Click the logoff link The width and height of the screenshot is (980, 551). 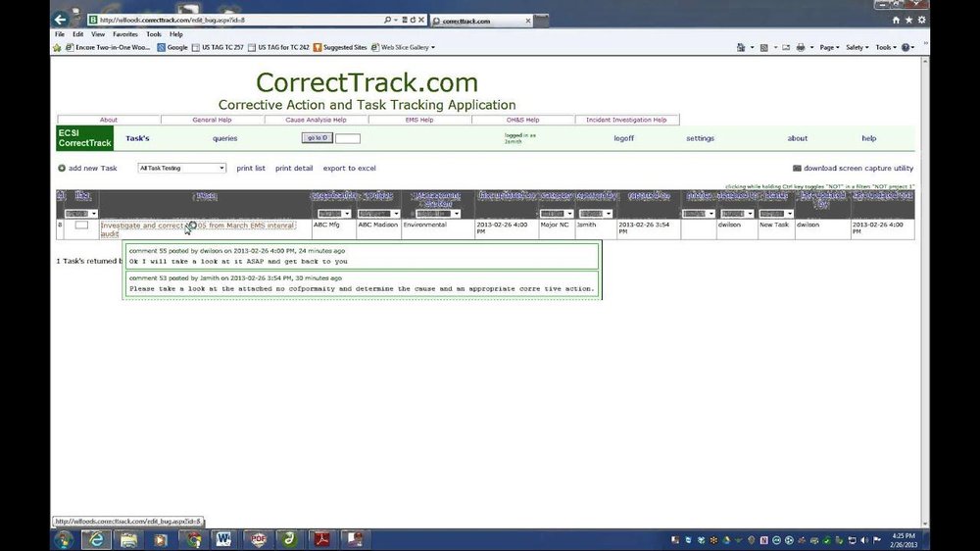623,138
